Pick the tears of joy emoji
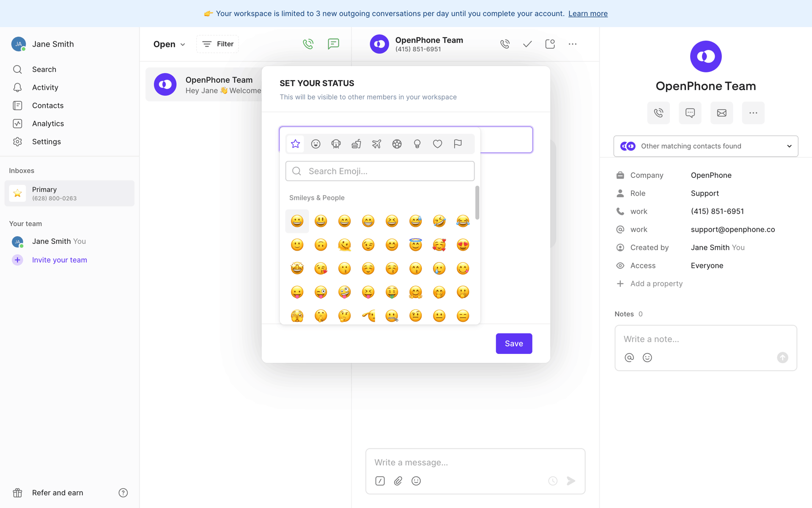The image size is (812, 508). point(463,221)
